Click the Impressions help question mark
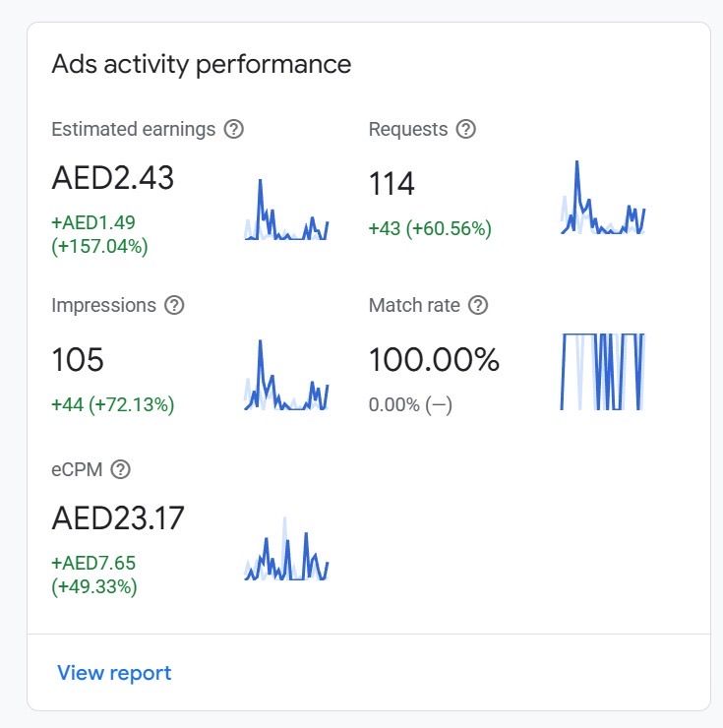 pyautogui.click(x=174, y=305)
